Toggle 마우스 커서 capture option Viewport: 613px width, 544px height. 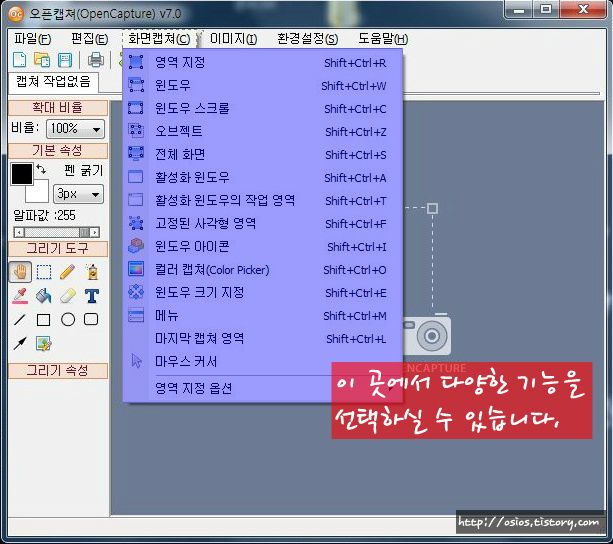click(x=262, y=361)
